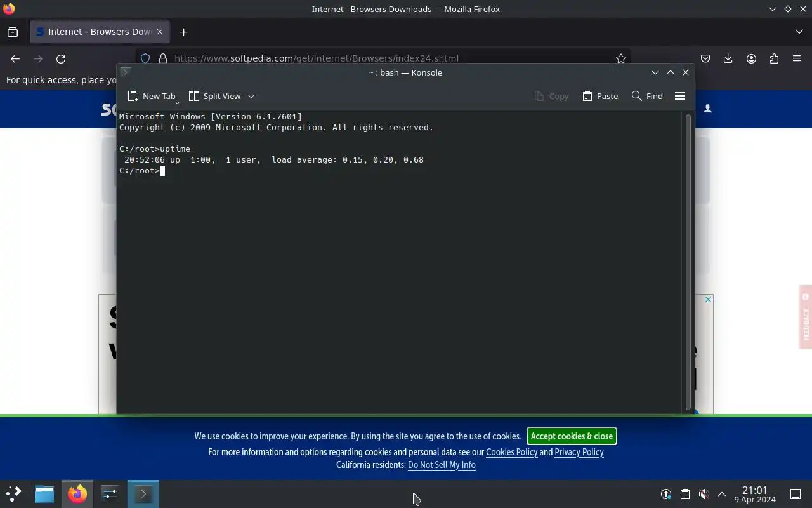Toggle the muted volume tray icon
The width and height of the screenshot is (812, 508).
coord(704,494)
